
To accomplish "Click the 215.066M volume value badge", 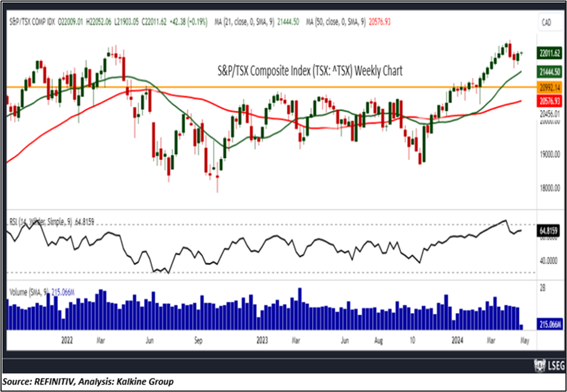I will (549, 325).
